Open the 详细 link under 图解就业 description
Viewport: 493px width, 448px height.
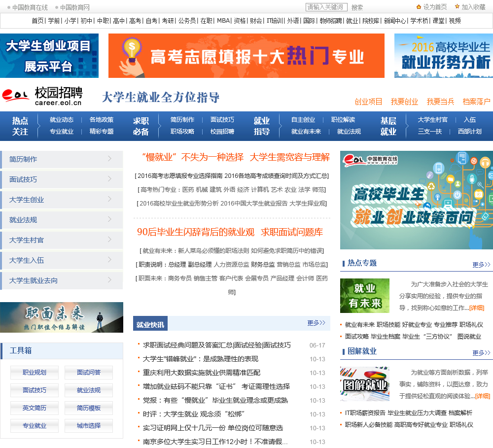(483, 396)
